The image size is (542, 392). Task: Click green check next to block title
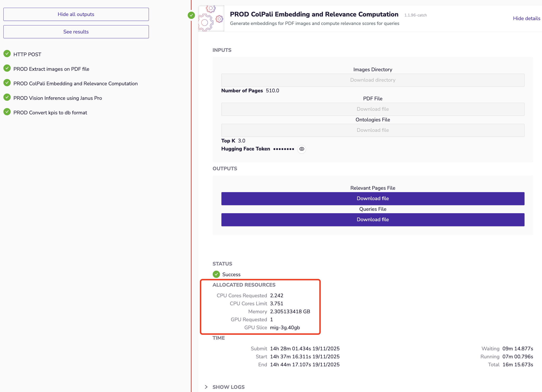[191, 16]
